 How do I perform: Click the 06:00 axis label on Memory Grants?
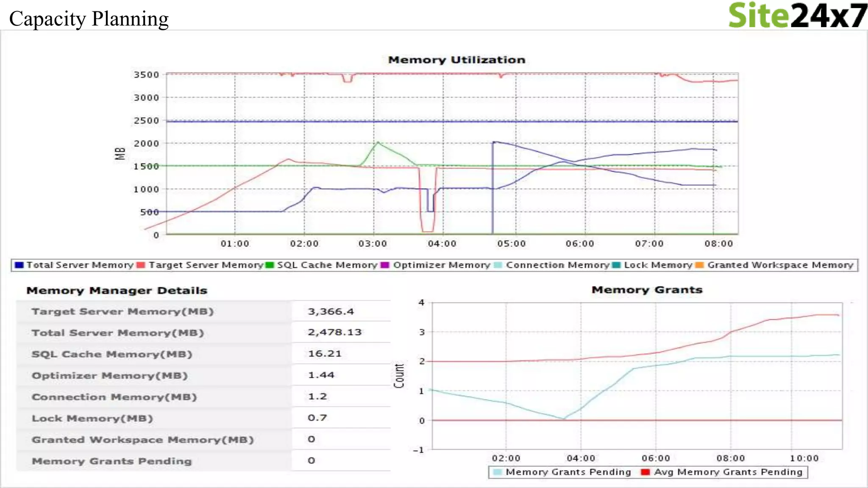[x=656, y=458]
